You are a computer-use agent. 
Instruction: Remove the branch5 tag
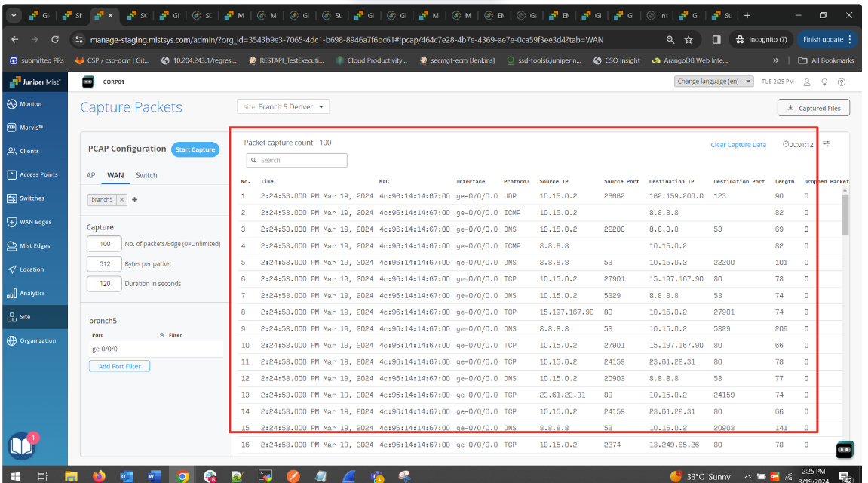[x=121, y=199]
